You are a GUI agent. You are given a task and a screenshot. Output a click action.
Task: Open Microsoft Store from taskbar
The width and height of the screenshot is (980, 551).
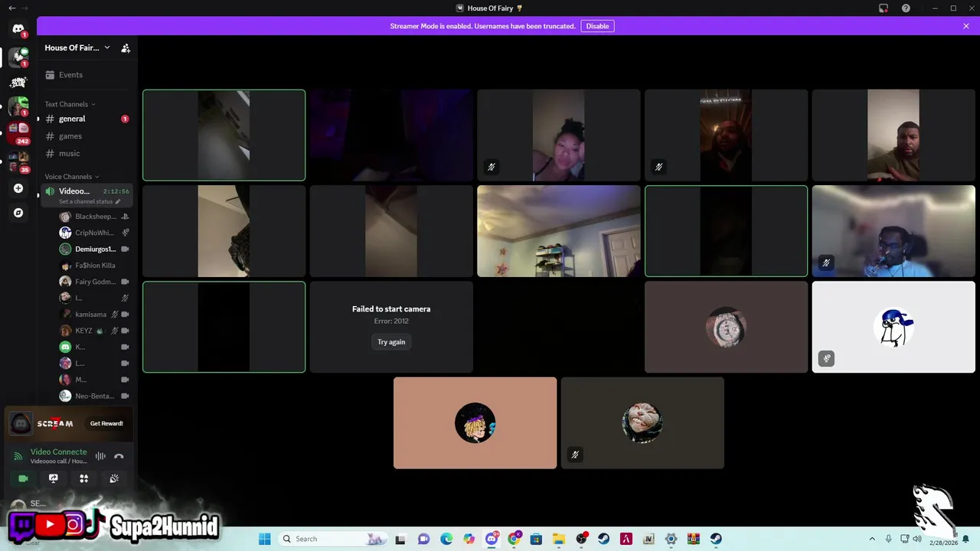pos(536,539)
